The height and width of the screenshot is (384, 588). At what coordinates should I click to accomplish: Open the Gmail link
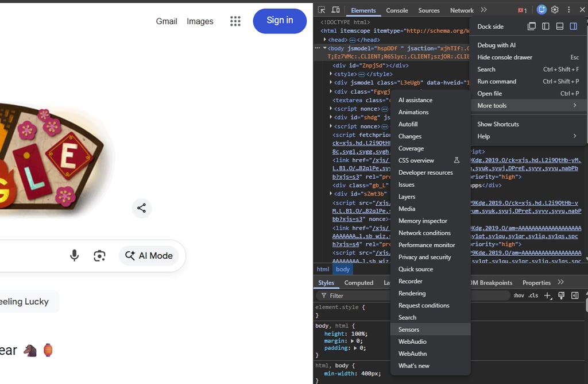tap(167, 21)
